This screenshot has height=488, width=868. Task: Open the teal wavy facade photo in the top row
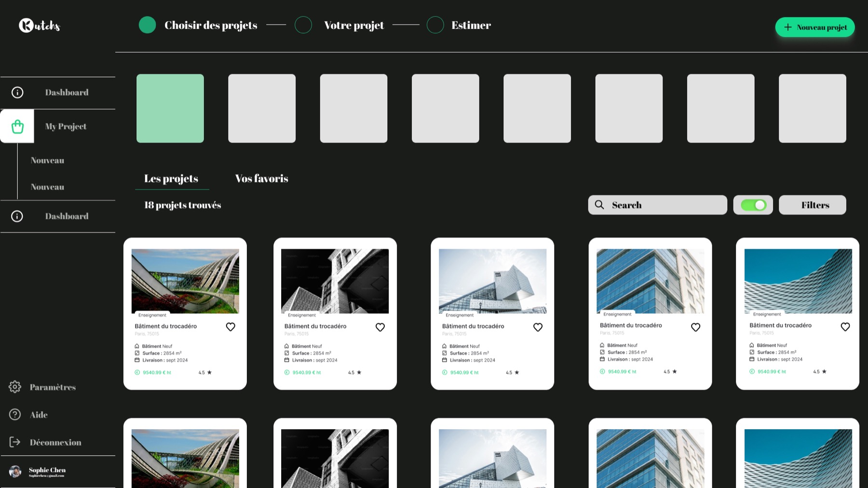click(798, 281)
